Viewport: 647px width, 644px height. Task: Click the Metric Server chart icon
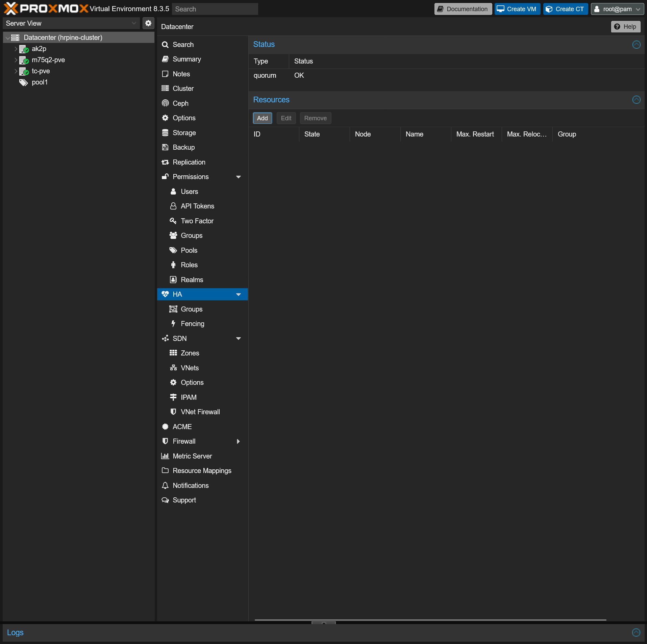[165, 456]
